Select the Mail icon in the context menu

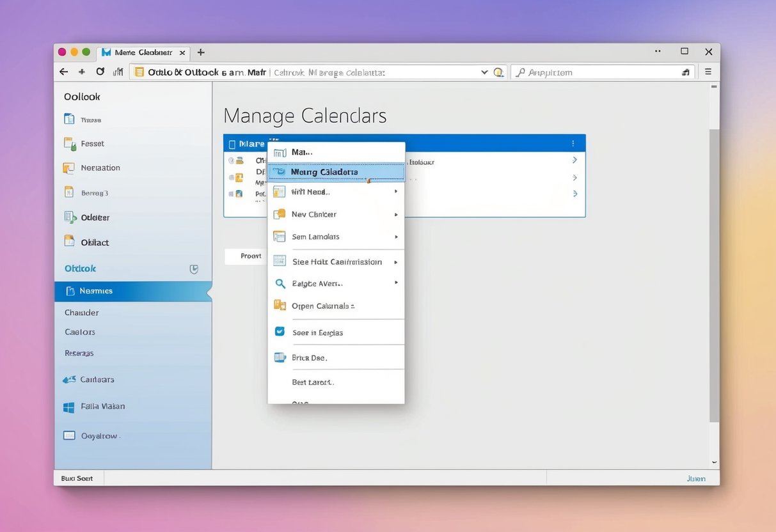click(280, 152)
